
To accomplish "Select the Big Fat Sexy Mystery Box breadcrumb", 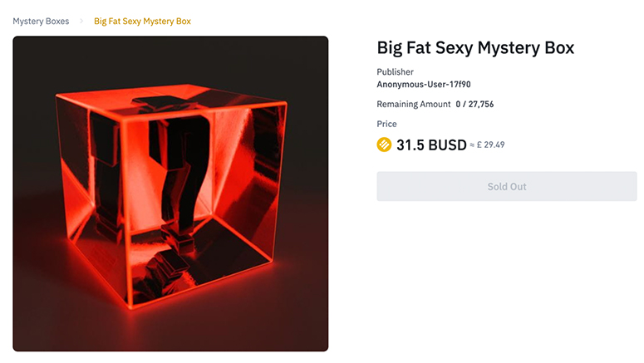I will [142, 21].
